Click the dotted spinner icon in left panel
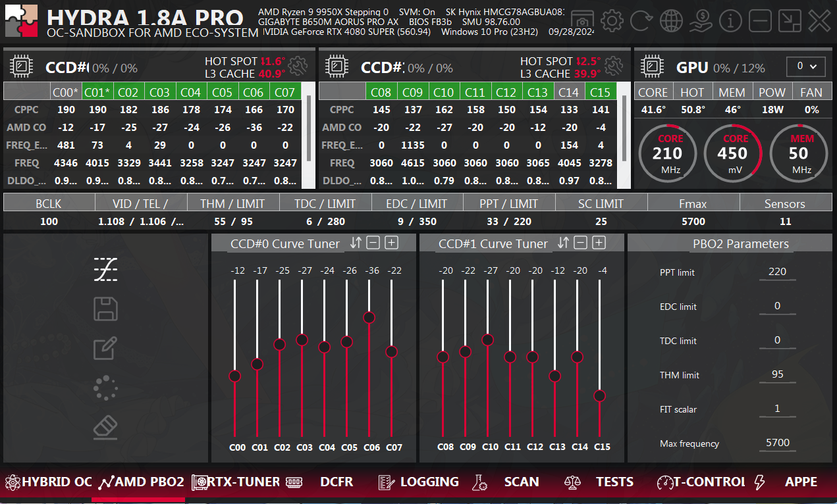 coord(105,388)
